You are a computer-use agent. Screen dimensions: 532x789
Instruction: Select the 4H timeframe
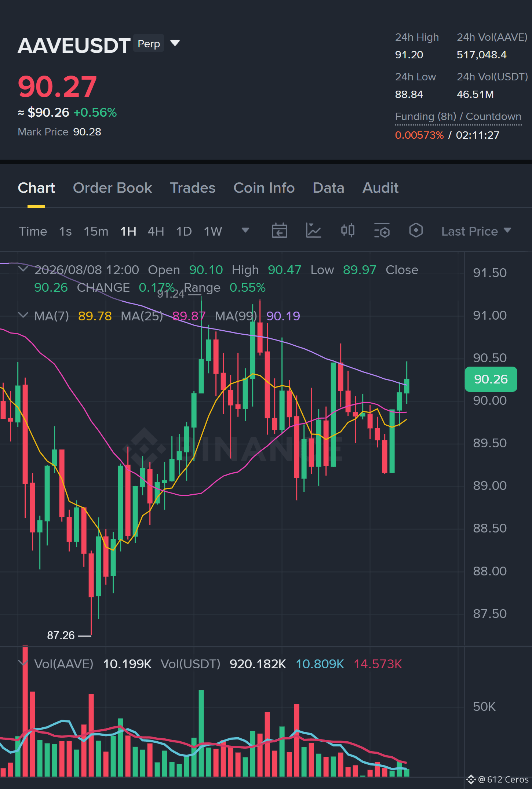156,231
